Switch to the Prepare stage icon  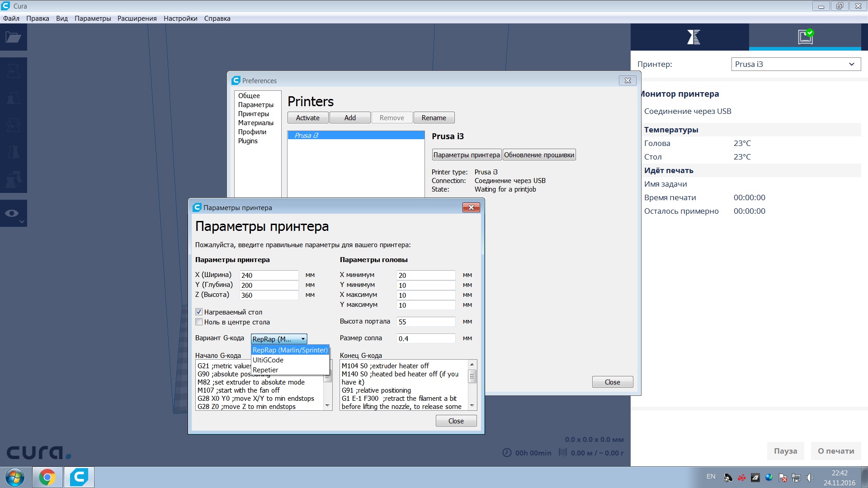tap(693, 37)
